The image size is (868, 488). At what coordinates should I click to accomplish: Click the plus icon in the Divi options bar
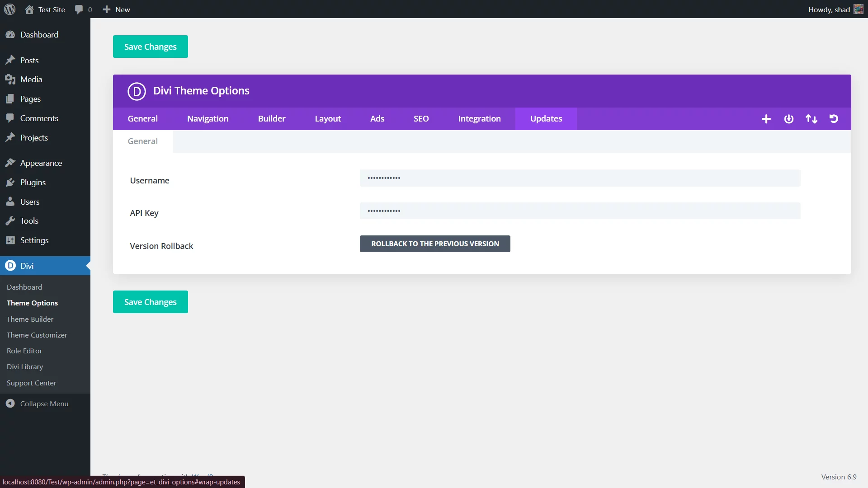tap(766, 119)
